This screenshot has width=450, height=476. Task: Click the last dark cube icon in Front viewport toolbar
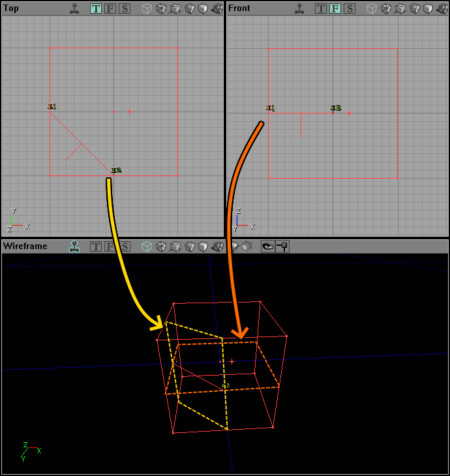pyautogui.click(x=442, y=8)
